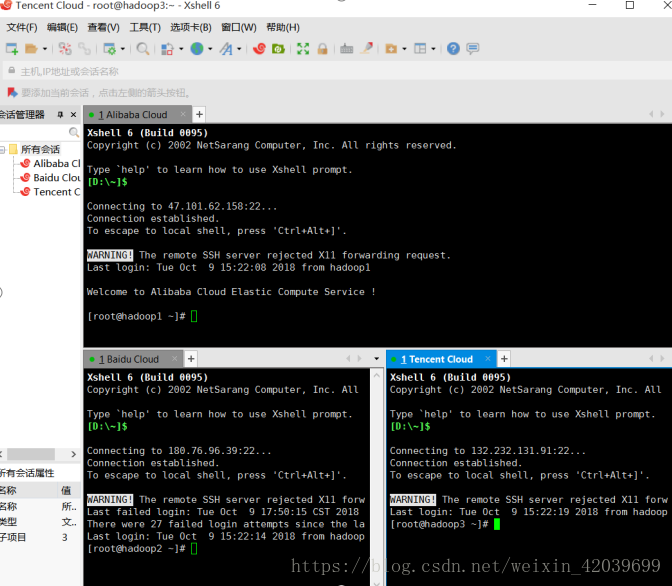Screen dimensions: 672x586
Task: Expand the new folder dropdown arrow
Action: click(404, 49)
